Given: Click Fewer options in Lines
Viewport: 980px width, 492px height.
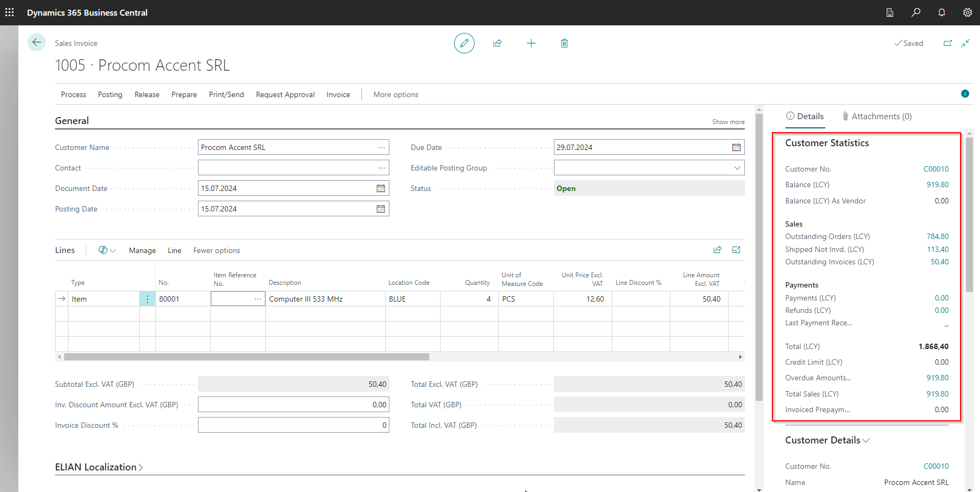Looking at the screenshot, I should (217, 250).
